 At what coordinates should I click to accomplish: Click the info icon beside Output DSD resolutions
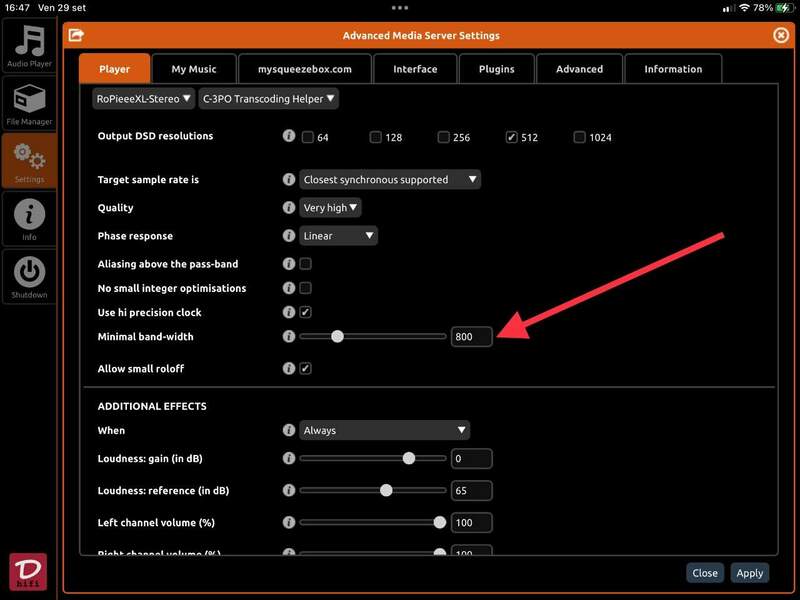point(289,136)
